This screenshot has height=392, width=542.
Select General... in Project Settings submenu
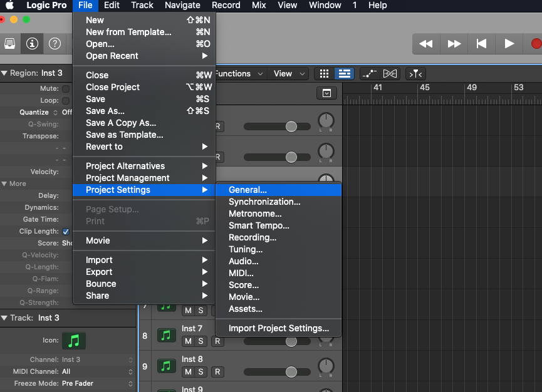pyautogui.click(x=278, y=190)
